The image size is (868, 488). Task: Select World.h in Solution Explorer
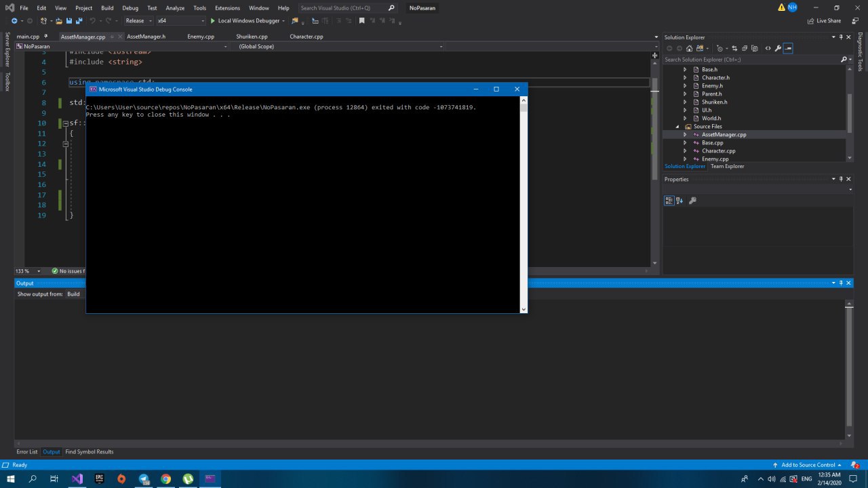[711, 119]
